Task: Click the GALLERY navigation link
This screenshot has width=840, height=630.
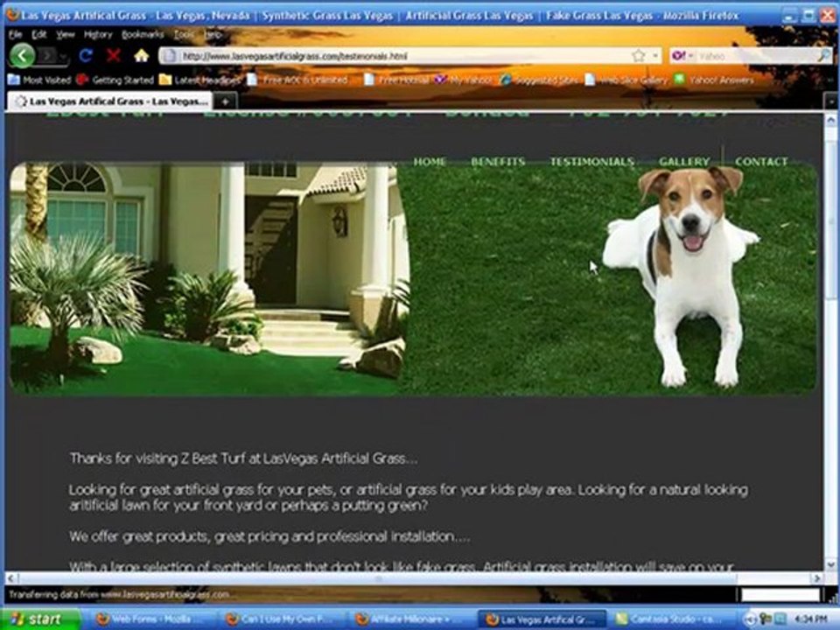Action: [684, 161]
